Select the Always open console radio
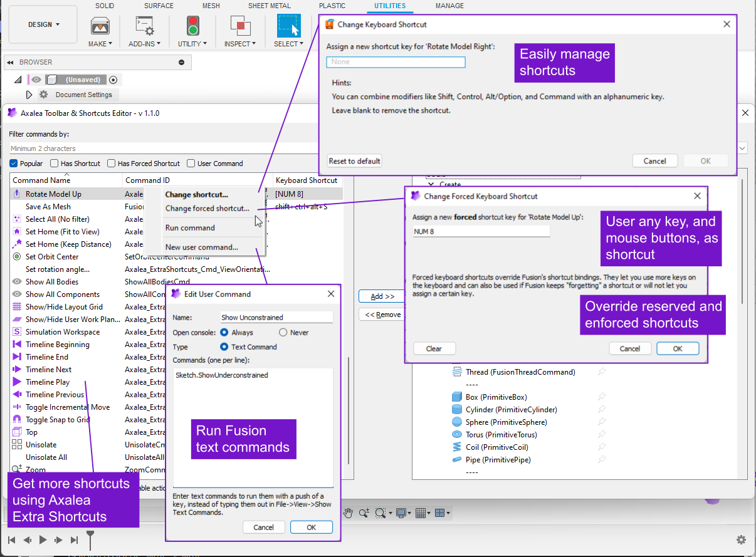This screenshot has height=557, width=756. (224, 333)
